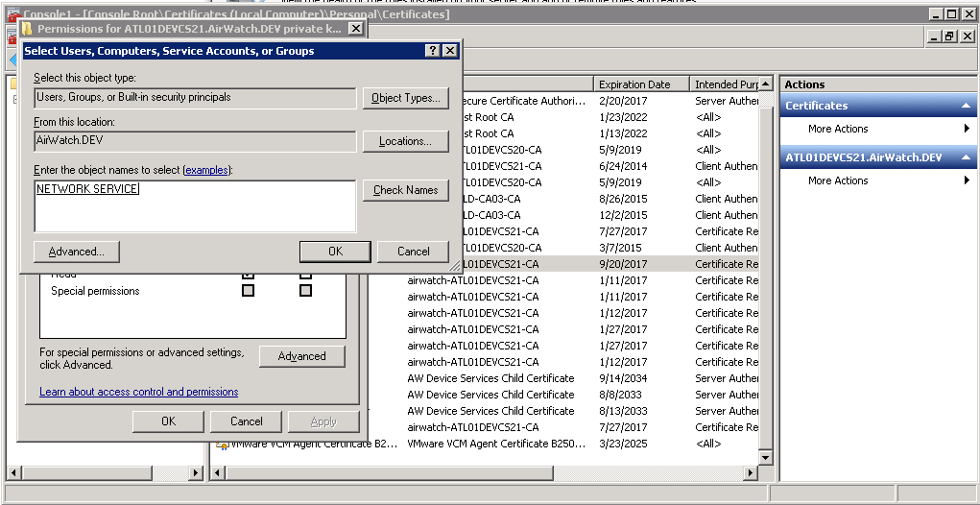Open Advanced... in the Select Users dialog
Image resolution: width=980 pixels, height=505 pixels.
(76, 252)
